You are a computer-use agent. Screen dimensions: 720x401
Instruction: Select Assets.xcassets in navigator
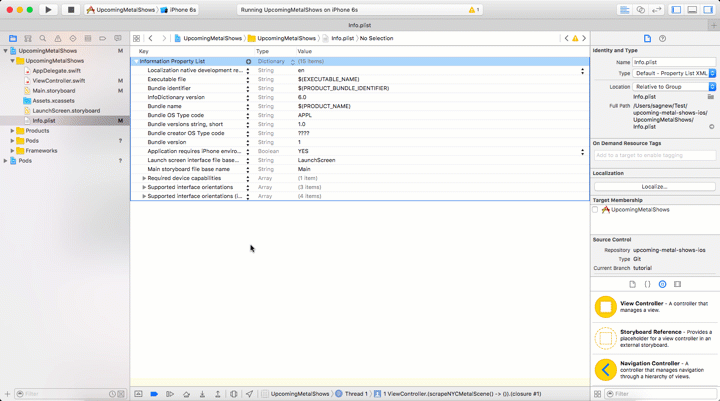(x=53, y=101)
